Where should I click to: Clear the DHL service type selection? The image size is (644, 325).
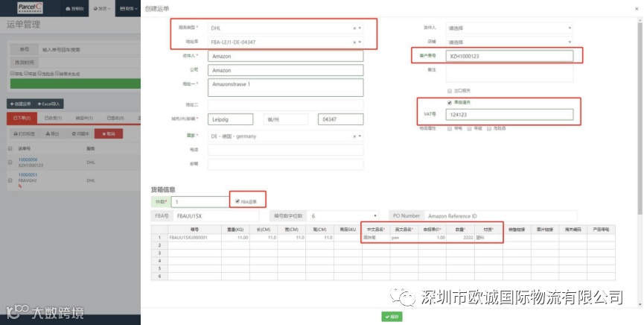tap(354, 28)
